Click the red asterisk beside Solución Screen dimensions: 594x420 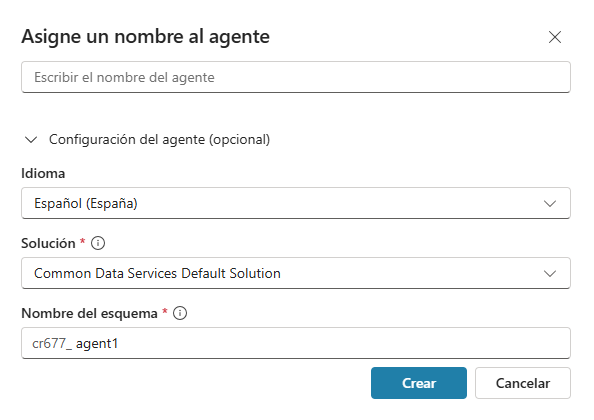tap(83, 240)
